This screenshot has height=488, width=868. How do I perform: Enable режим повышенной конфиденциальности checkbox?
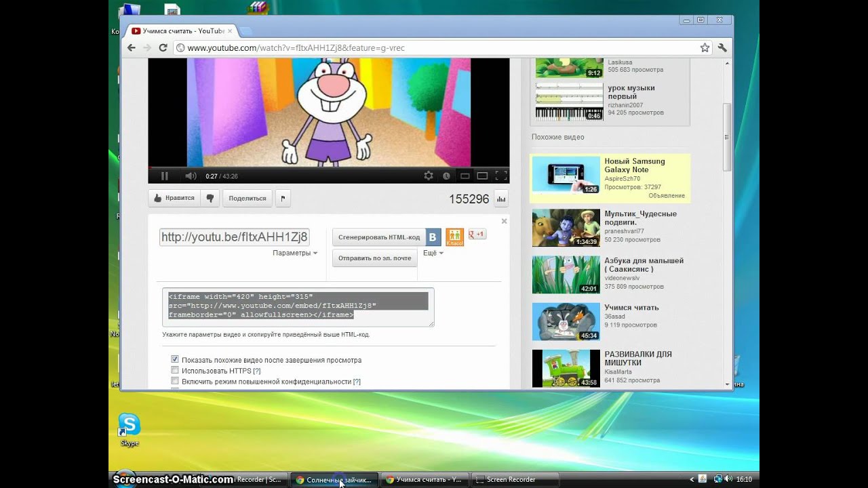[x=175, y=382]
